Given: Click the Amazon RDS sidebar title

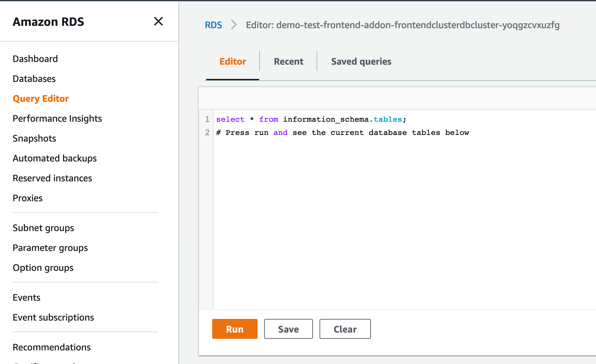Looking at the screenshot, I should click(x=48, y=22).
